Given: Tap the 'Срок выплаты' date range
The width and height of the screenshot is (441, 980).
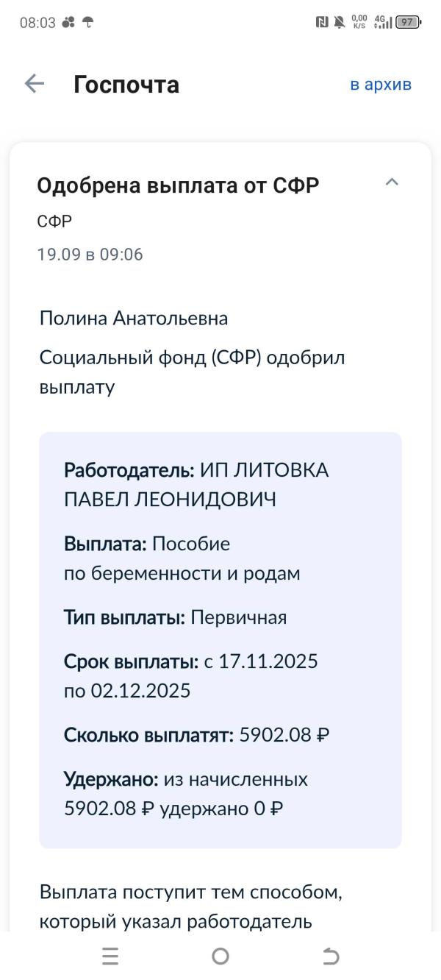Looking at the screenshot, I should 191,676.
